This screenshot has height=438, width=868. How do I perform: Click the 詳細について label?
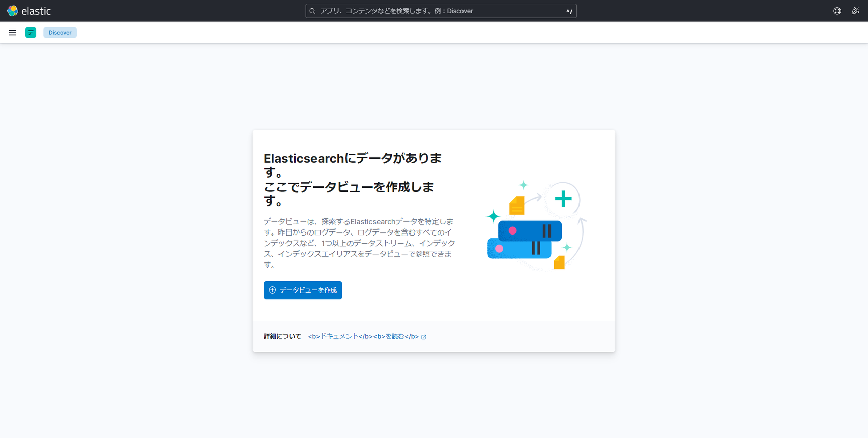pyautogui.click(x=282, y=336)
